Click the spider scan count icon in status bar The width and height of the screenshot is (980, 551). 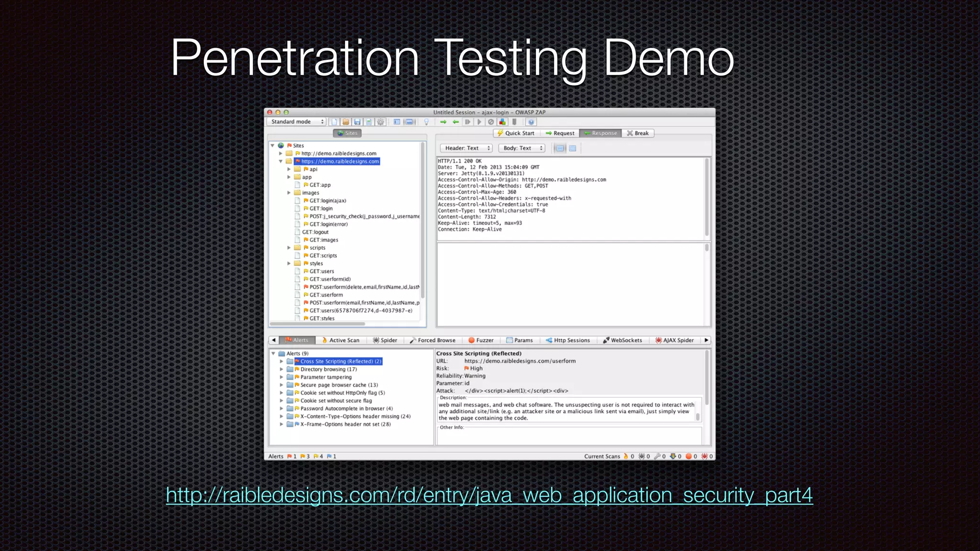(x=641, y=456)
